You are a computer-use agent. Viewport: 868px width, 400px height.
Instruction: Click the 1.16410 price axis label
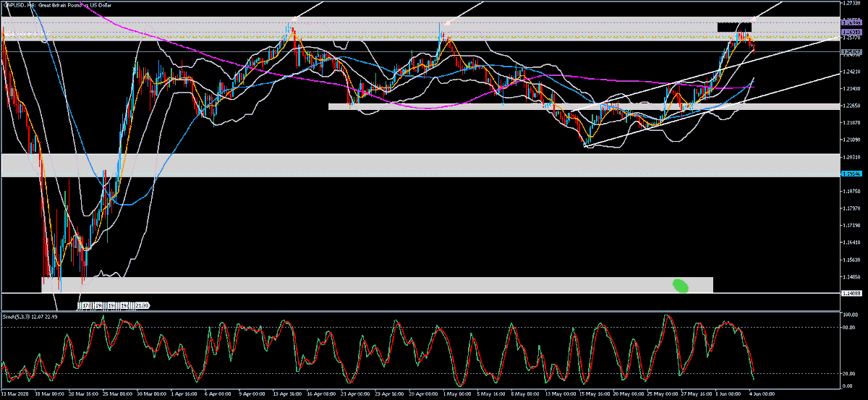point(851,242)
